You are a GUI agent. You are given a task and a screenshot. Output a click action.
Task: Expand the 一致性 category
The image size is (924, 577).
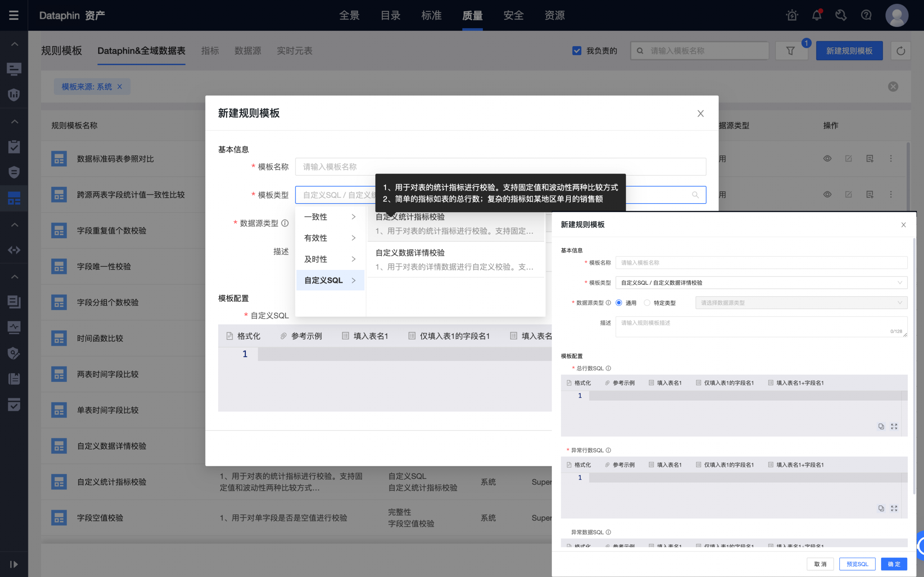[330, 217]
